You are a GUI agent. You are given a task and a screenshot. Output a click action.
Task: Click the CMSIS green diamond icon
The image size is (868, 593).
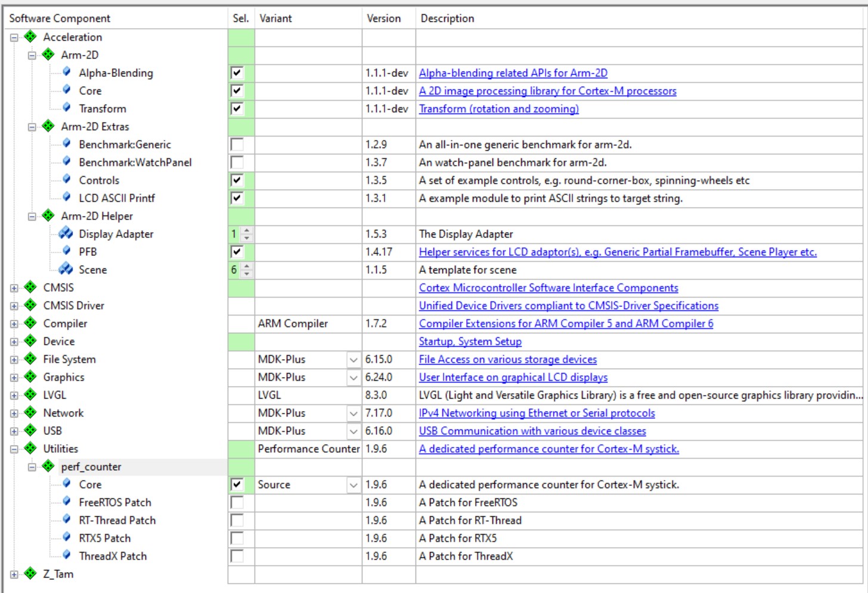pos(30,288)
